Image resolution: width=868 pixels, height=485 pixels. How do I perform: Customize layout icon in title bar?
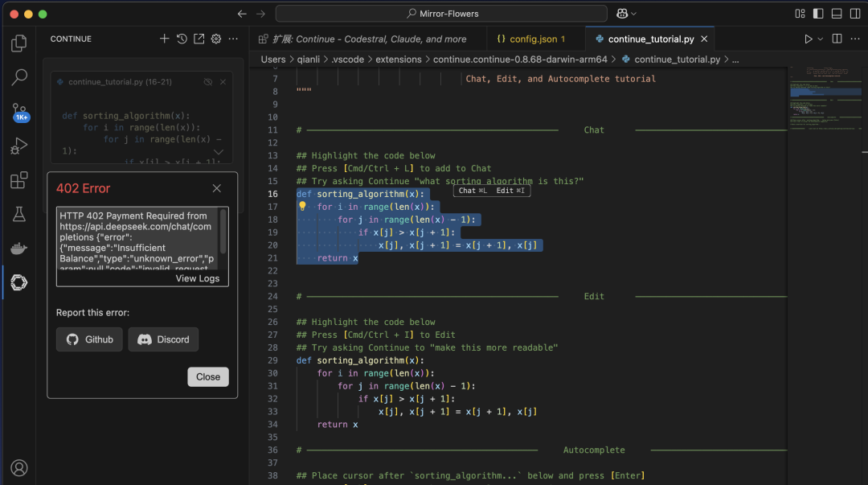tap(800, 14)
